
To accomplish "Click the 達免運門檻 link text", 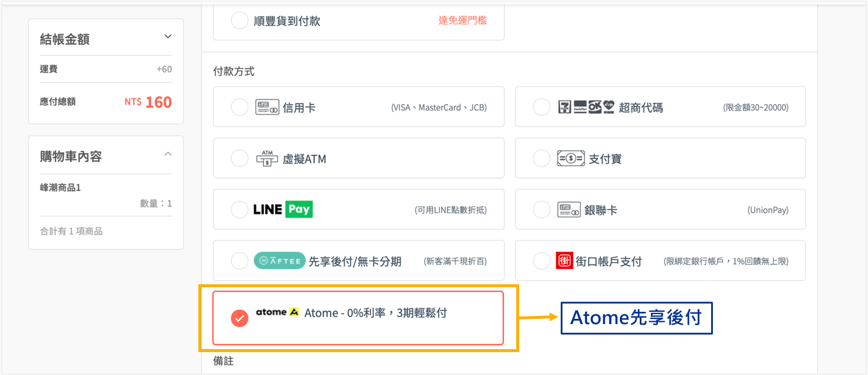I will (x=462, y=20).
